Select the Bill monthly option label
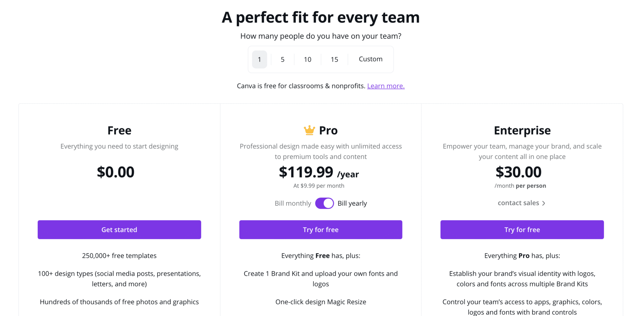Viewport: 644px width, 316px height. [x=293, y=203]
